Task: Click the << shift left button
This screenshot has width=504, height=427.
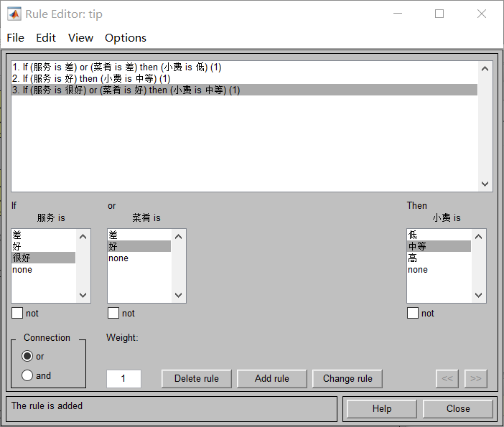Action: click(x=447, y=378)
